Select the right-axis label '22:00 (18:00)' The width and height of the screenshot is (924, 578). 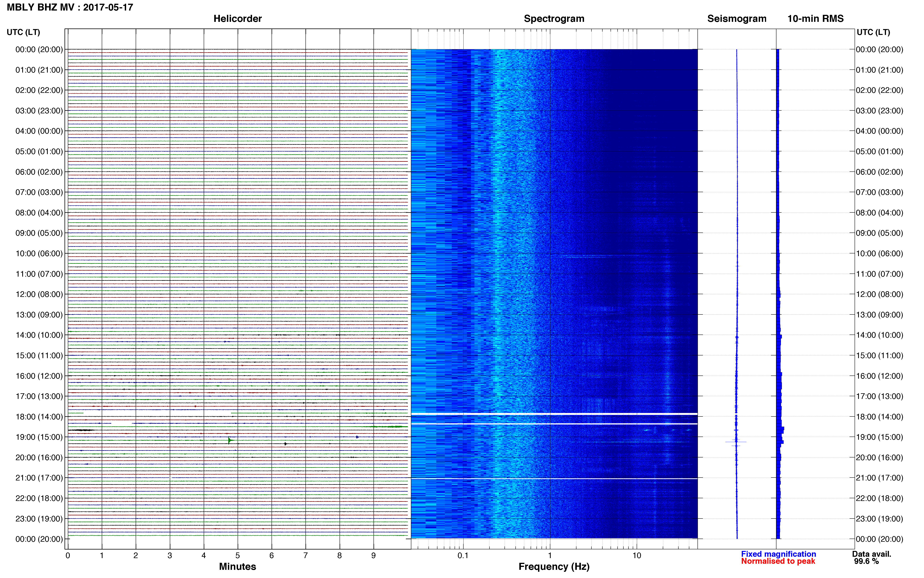[879, 498]
